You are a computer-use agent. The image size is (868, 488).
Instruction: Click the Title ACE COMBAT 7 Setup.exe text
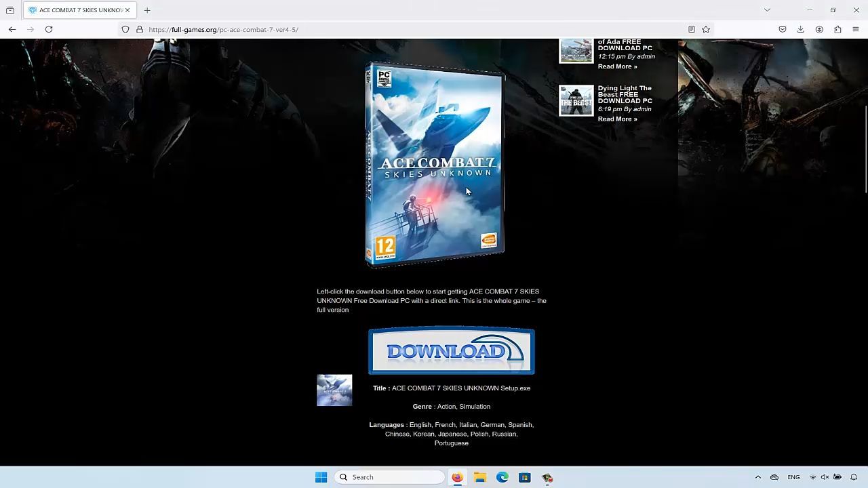point(452,388)
